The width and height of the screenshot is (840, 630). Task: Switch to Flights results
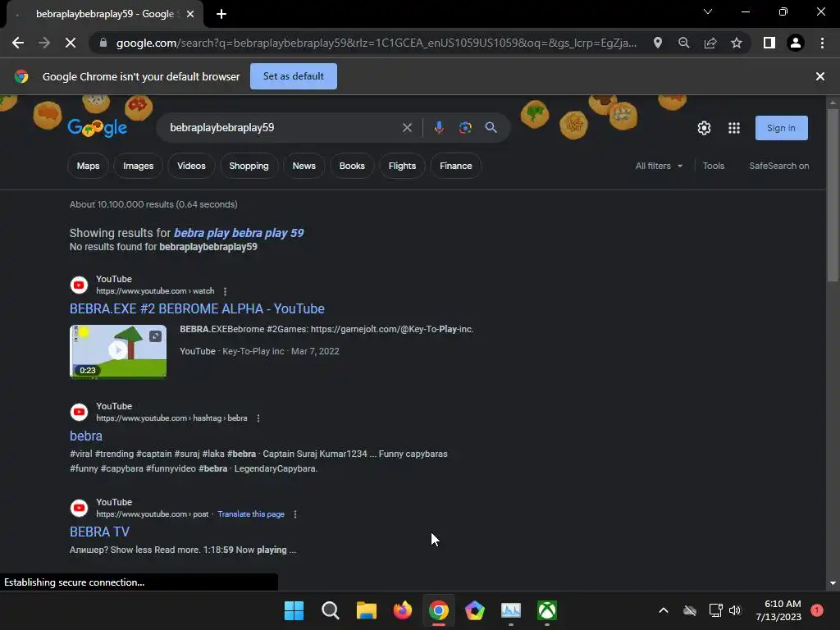click(x=402, y=166)
